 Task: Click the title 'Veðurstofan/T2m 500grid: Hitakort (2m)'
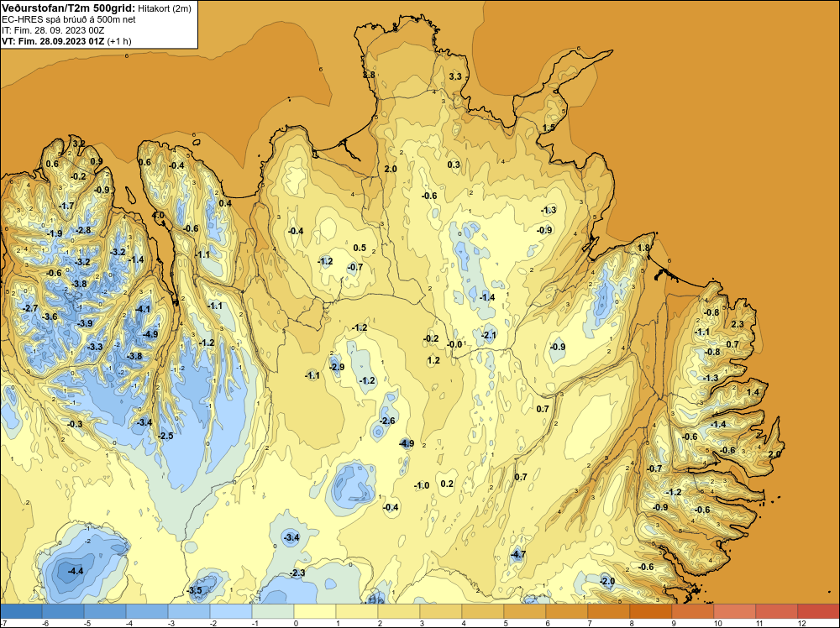click(97, 8)
